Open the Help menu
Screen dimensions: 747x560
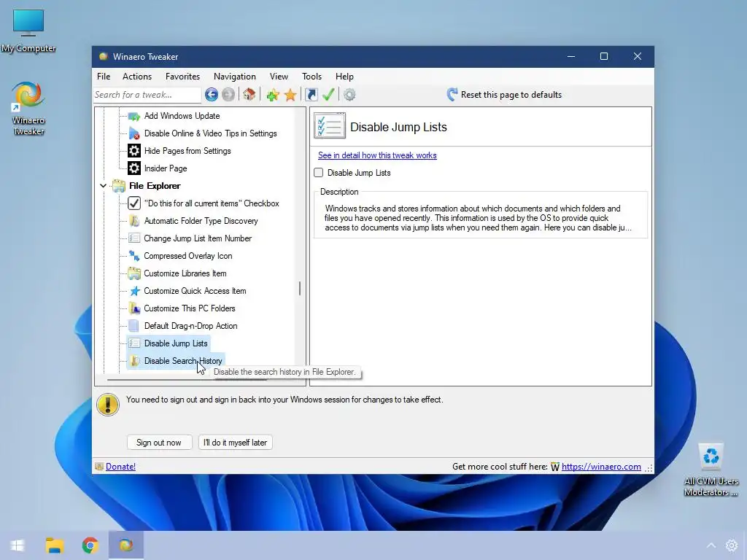[344, 76]
